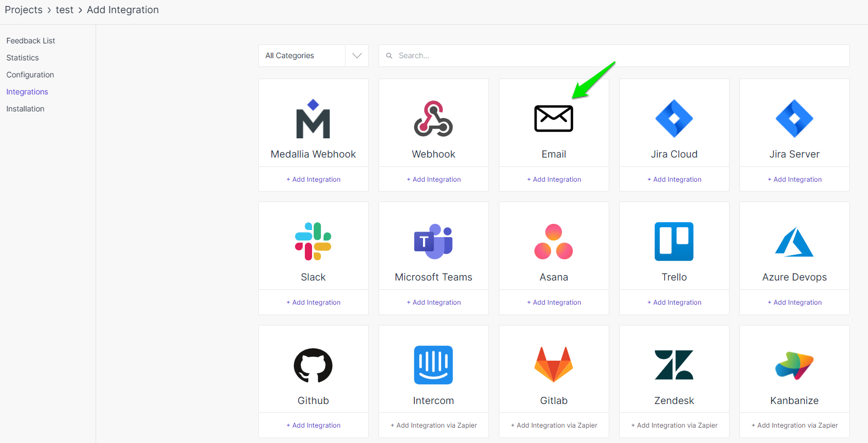This screenshot has height=443, width=868.
Task: Select the Webhook integration icon
Action: coord(433,119)
